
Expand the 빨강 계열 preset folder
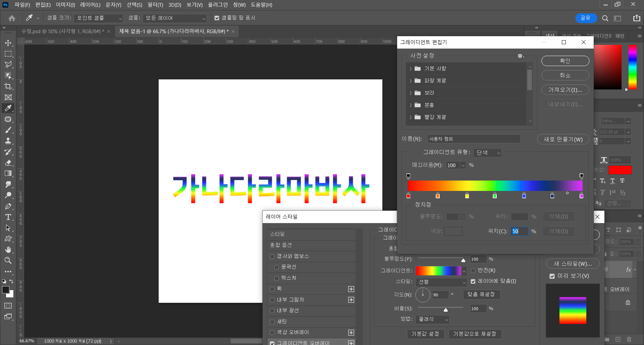(411, 117)
